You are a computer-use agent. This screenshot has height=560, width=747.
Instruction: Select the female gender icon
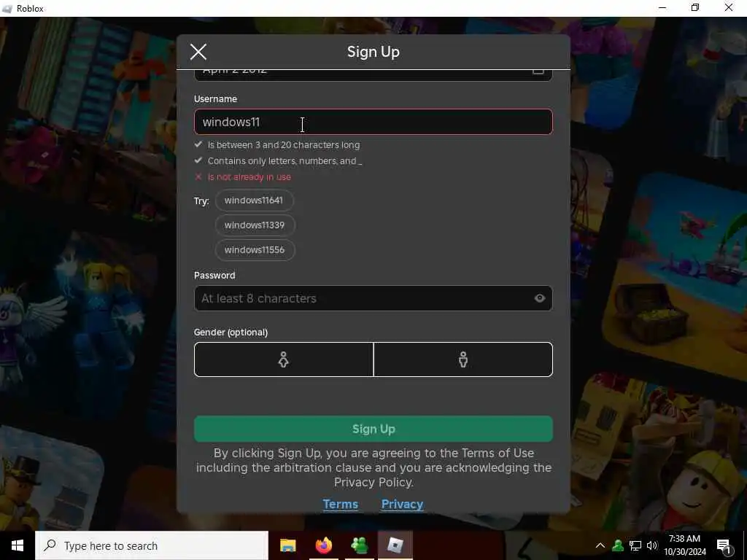(284, 359)
